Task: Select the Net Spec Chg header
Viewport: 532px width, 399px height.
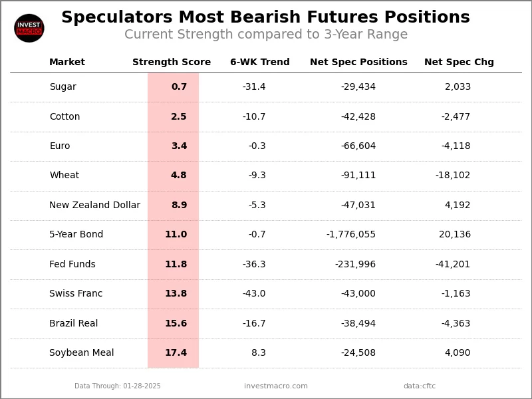Action: click(x=459, y=63)
